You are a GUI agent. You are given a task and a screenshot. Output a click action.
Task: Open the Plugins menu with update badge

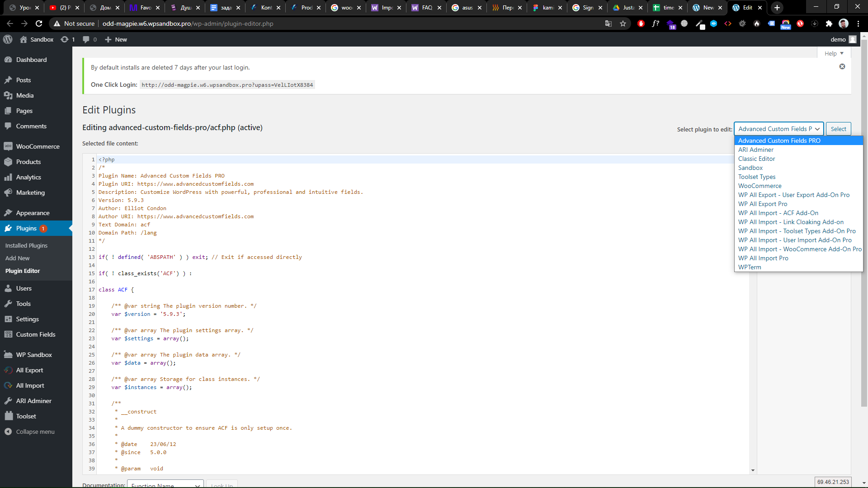pos(36,228)
